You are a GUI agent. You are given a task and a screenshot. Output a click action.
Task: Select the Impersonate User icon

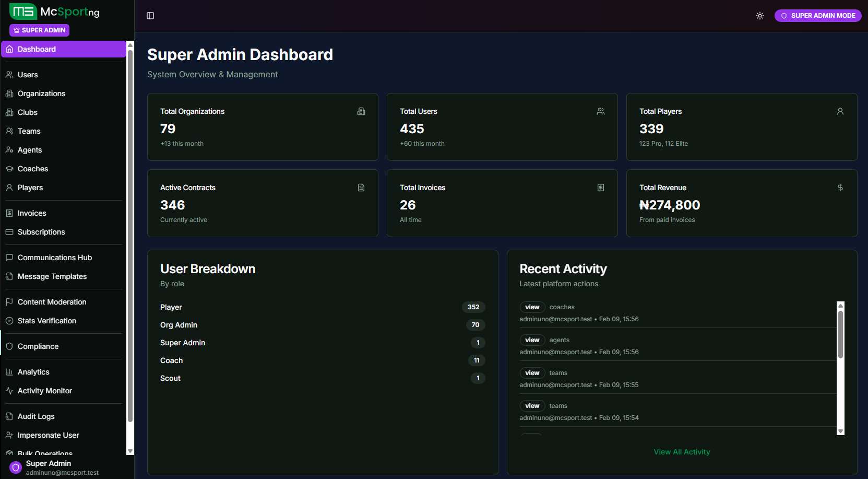tap(9, 435)
